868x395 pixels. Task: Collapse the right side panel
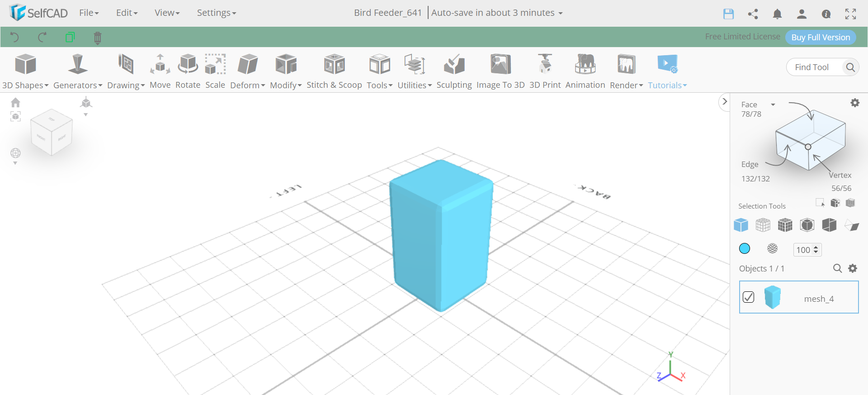(x=724, y=102)
